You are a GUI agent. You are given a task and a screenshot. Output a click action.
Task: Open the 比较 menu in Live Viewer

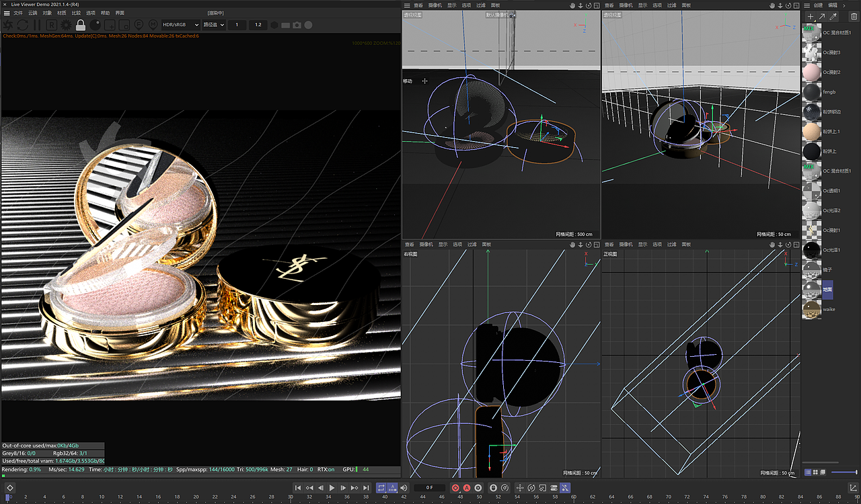tap(76, 13)
